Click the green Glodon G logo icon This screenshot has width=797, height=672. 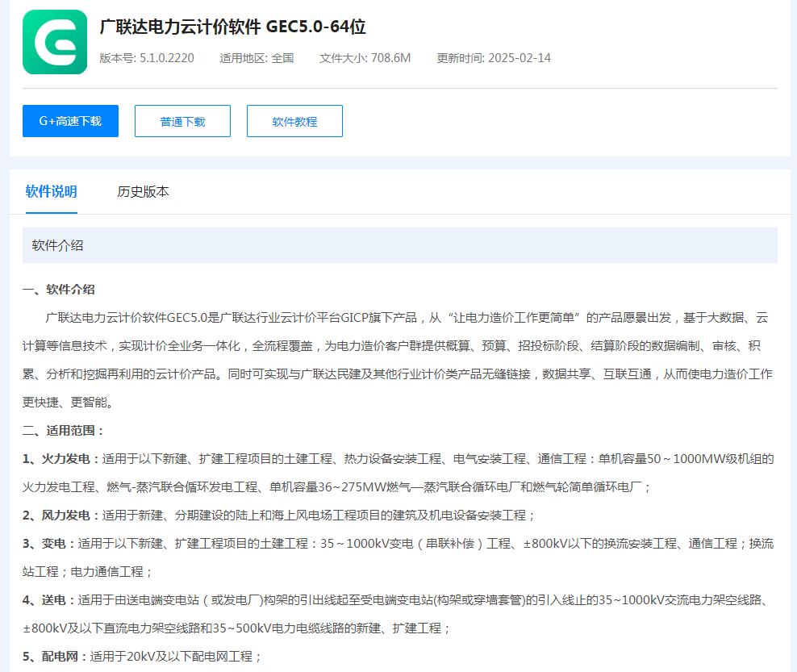pos(55,42)
